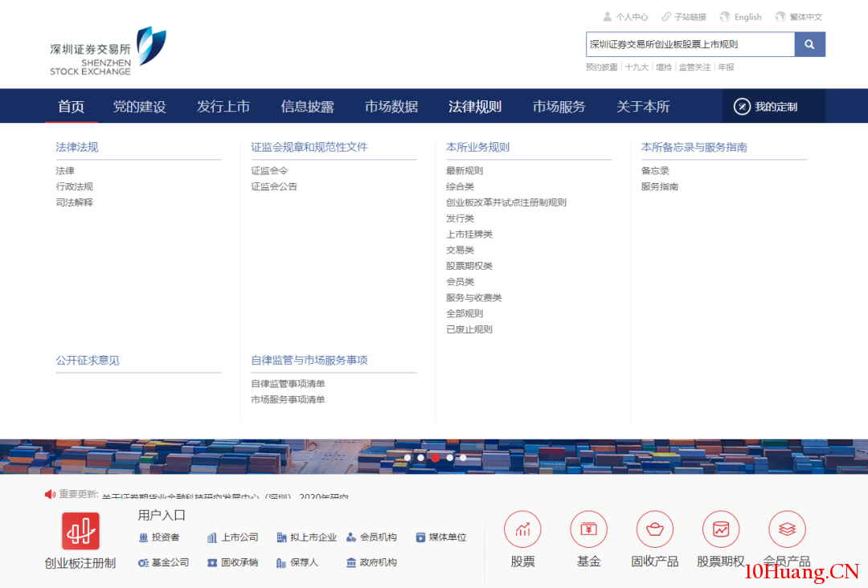Open the 我的定制 customization menu
This screenshot has height=588, width=868.
tap(773, 105)
